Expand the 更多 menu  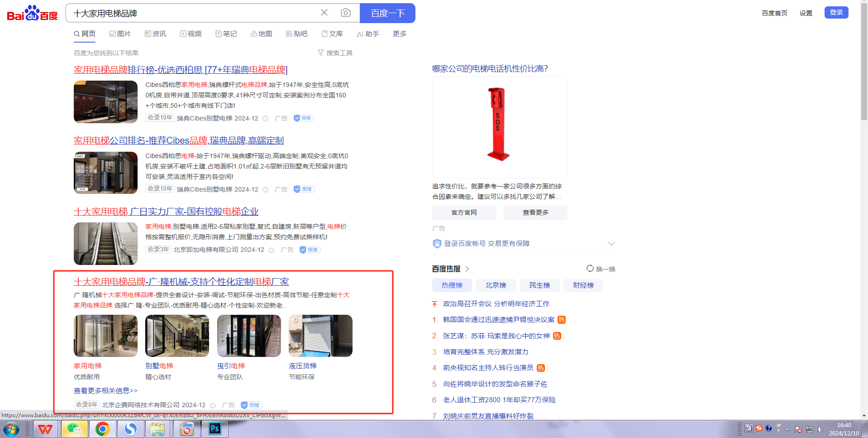click(400, 34)
